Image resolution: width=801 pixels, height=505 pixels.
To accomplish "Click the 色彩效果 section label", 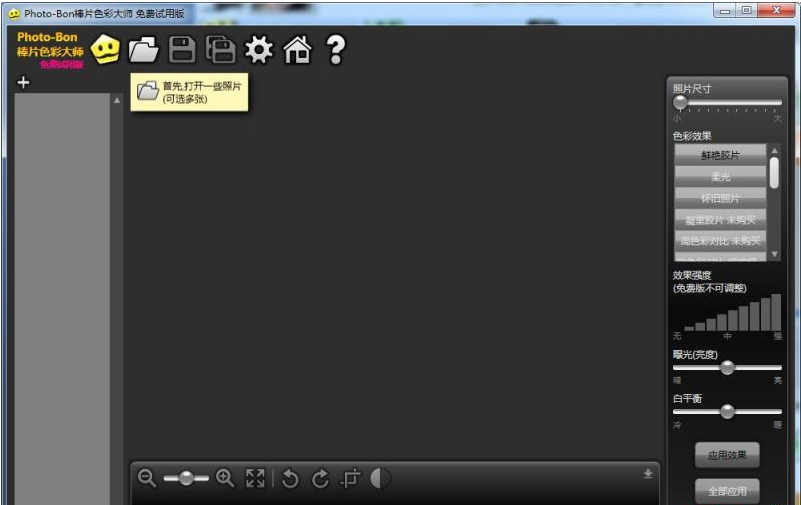I will point(692,136).
